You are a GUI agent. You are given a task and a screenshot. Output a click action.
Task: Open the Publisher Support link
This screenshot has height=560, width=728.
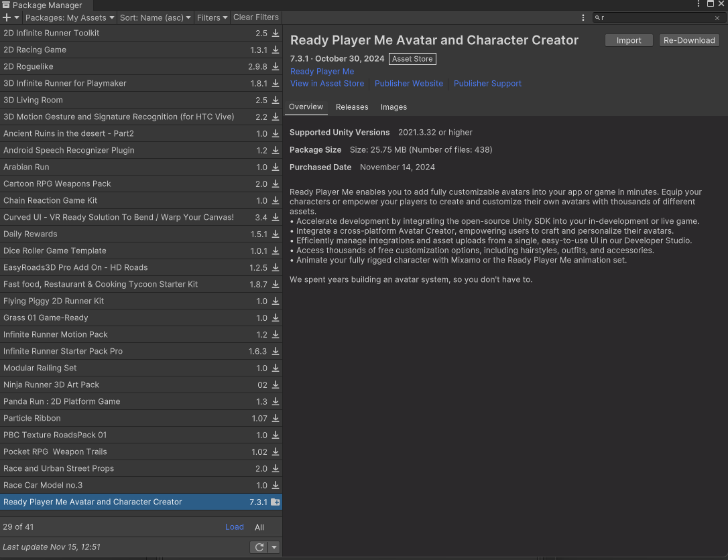click(487, 84)
